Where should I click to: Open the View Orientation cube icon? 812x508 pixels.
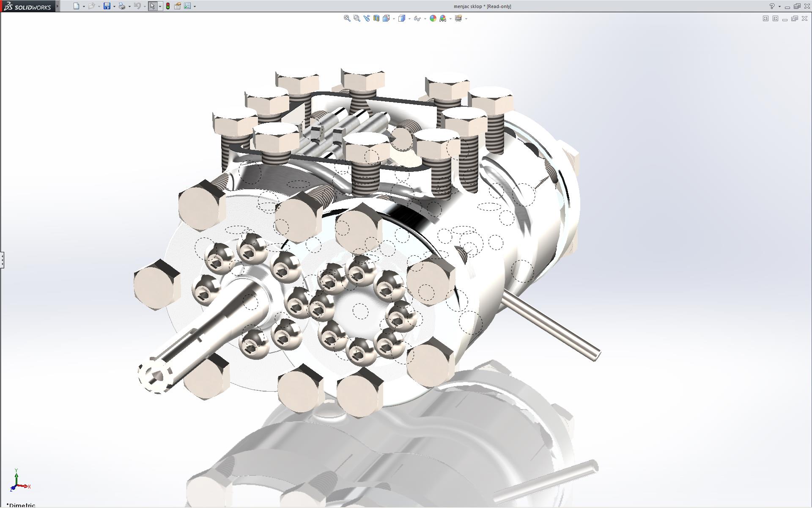pyautogui.click(x=386, y=18)
